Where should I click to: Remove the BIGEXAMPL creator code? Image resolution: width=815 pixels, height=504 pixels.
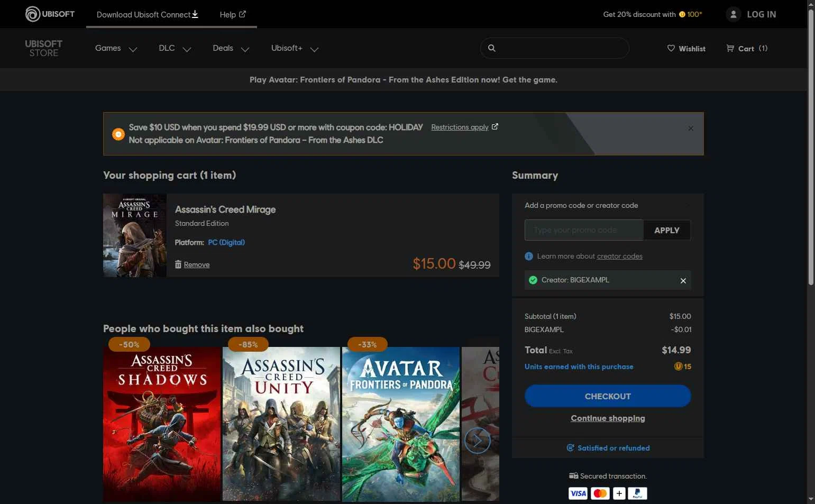[683, 281]
